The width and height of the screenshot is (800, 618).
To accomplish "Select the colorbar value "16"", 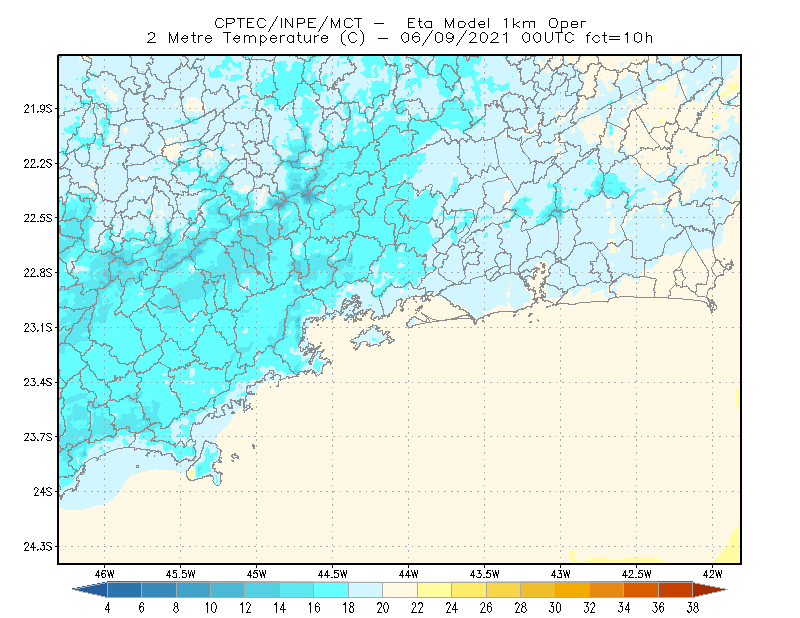I will pyautogui.click(x=314, y=608).
